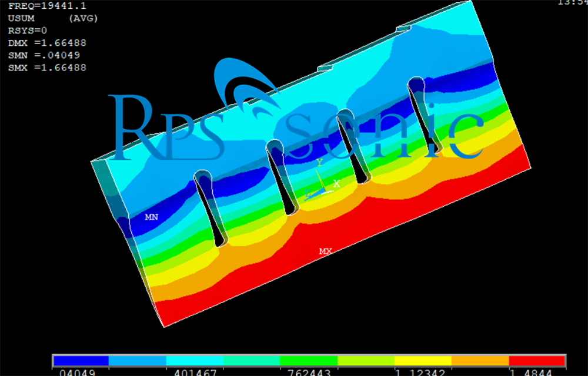Pick the light blue legend color band
Screen dimensions: 588x376
(x=137, y=361)
